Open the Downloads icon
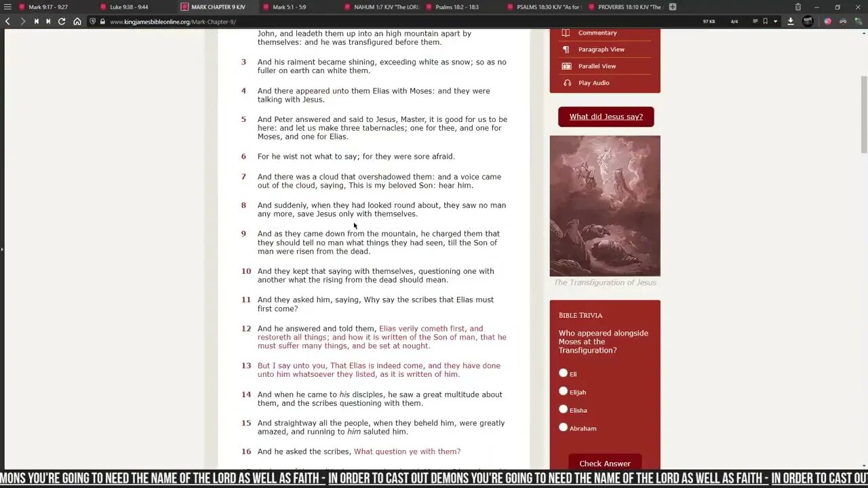 click(x=791, y=21)
